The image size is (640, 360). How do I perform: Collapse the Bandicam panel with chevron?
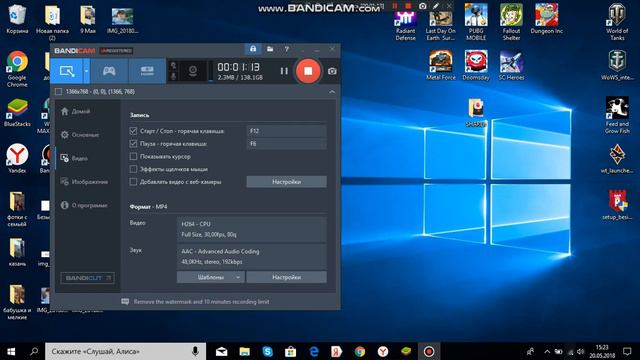[332, 92]
